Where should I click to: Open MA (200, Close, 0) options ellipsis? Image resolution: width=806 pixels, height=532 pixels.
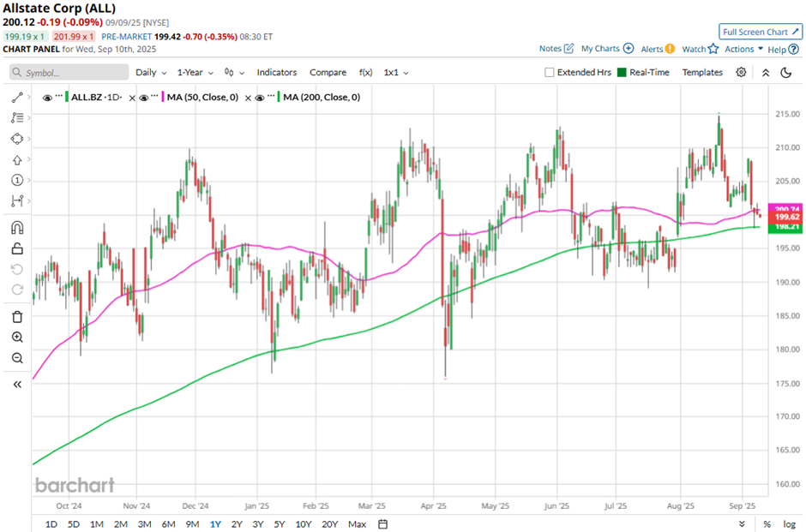[271, 96]
